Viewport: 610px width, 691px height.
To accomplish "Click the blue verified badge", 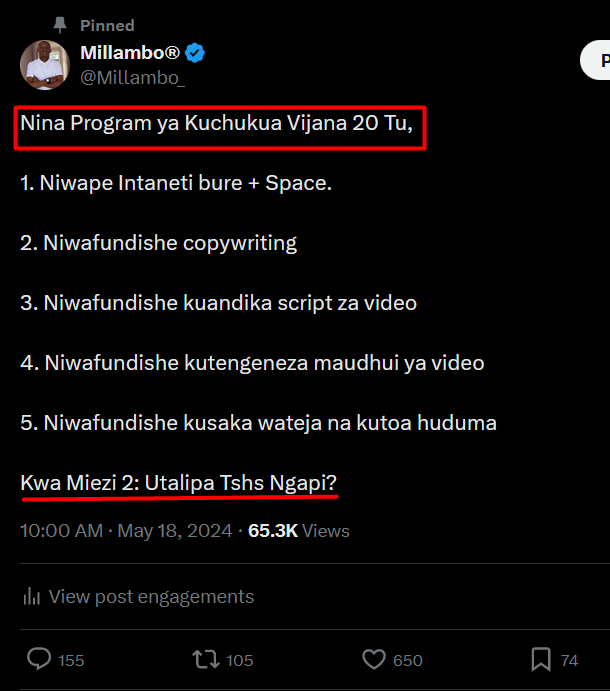I will pos(196,53).
